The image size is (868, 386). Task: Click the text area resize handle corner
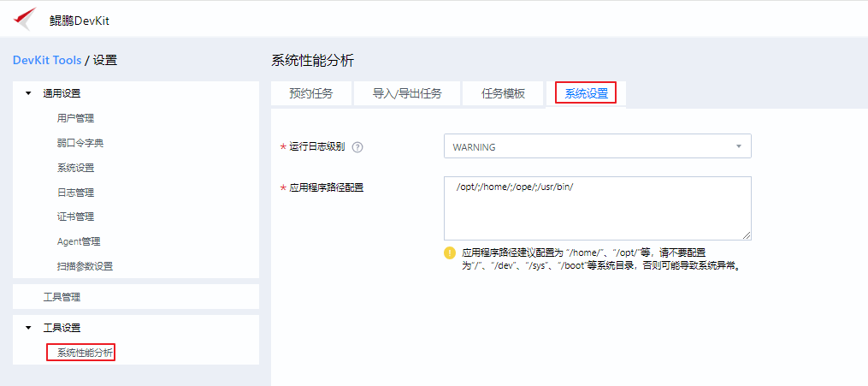coord(747,236)
